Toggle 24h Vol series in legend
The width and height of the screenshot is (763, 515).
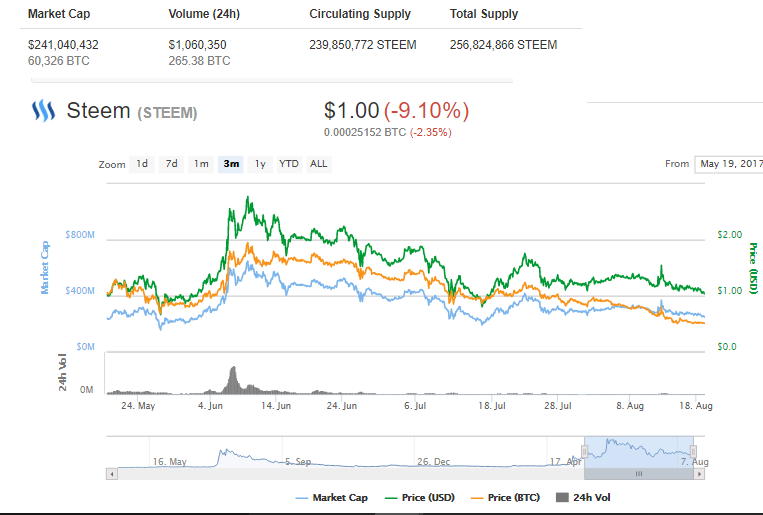(583, 497)
